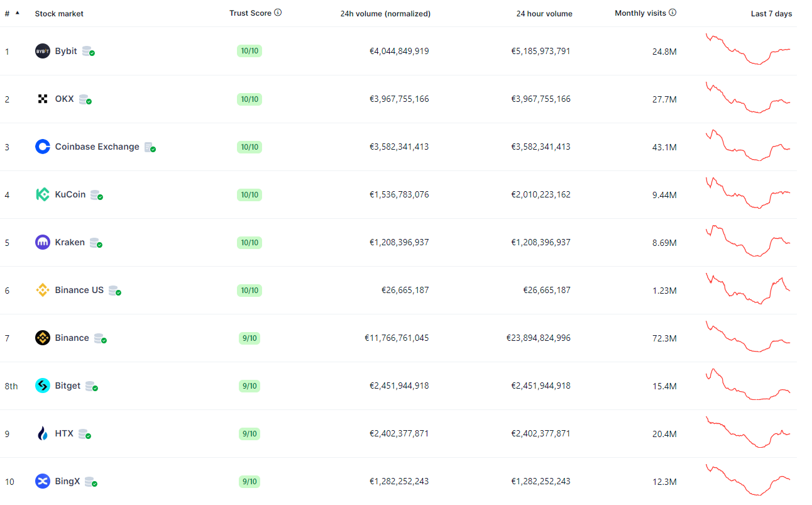Sort by rank using the # arrow

pos(18,13)
